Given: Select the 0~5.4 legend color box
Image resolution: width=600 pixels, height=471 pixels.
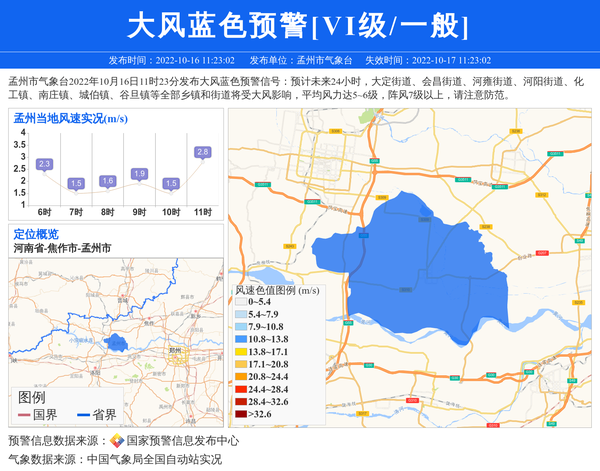Looking at the screenshot, I should coord(241,301).
